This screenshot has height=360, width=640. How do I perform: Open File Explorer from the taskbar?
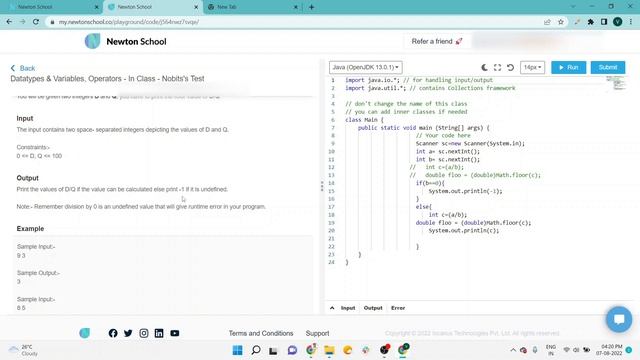coord(329,350)
